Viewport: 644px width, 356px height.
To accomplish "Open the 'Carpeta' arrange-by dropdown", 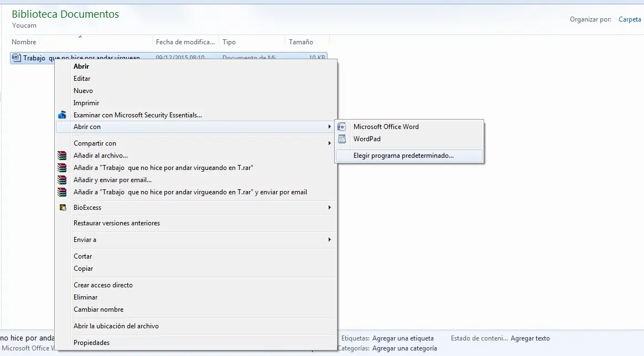I will coord(630,19).
